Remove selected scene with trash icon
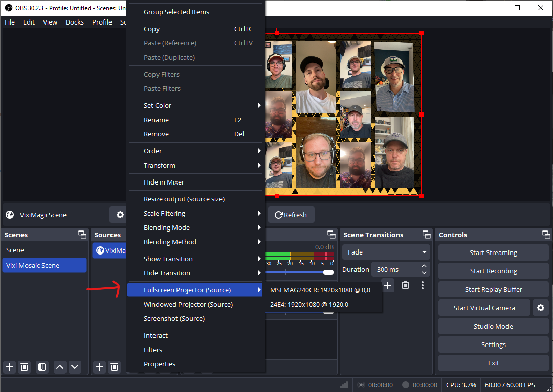The width and height of the screenshot is (553, 392). 25,367
